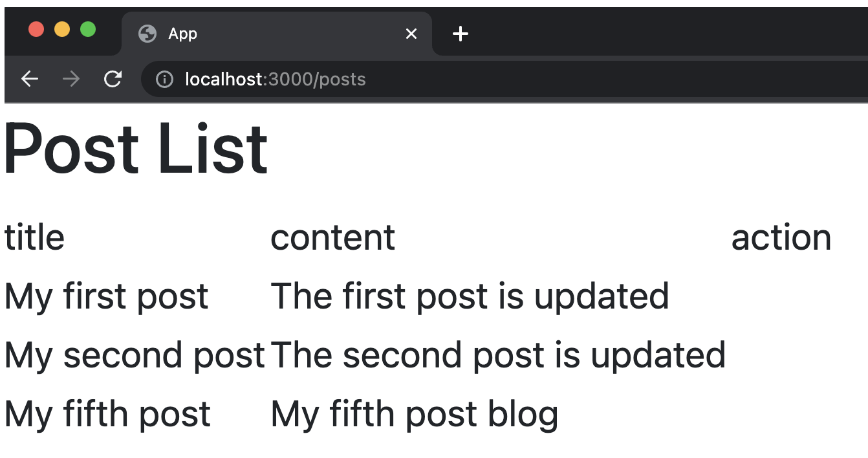Click the red close window button
The image size is (868, 458).
36,29
